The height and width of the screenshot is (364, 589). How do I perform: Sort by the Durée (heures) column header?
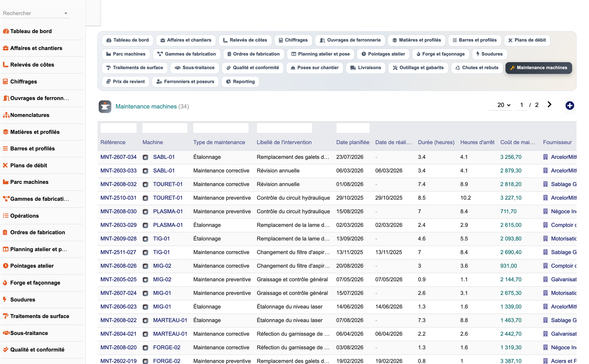[x=436, y=142]
